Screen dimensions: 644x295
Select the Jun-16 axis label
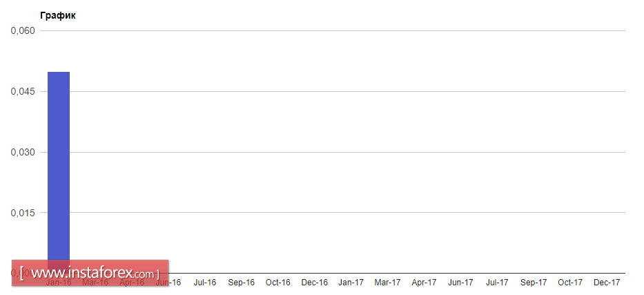pos(170,283)
